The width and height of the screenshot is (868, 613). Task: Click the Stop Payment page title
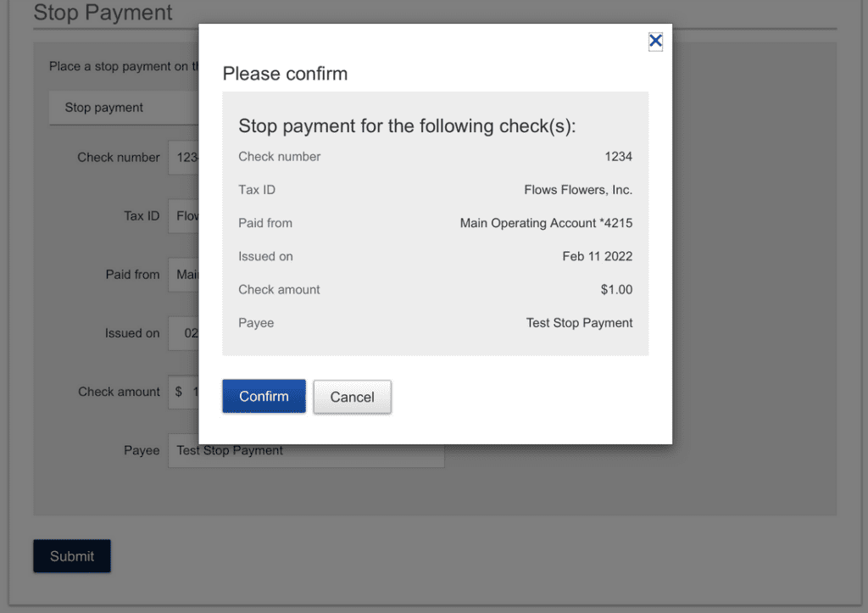(103, 12)
